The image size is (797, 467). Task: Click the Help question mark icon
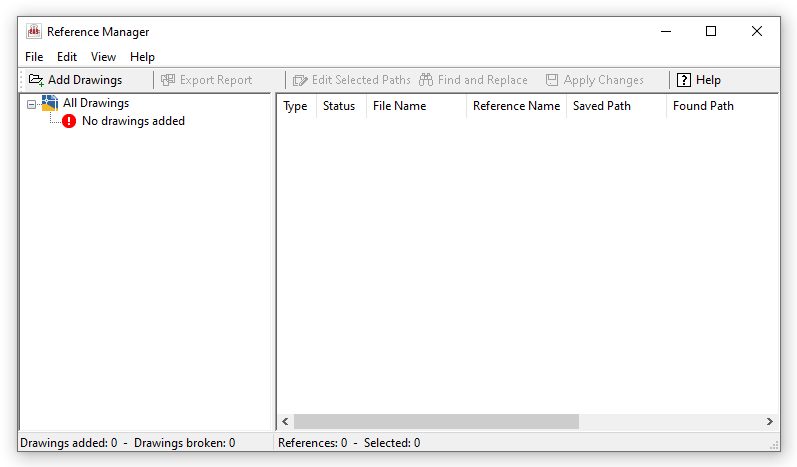point(684,80)
